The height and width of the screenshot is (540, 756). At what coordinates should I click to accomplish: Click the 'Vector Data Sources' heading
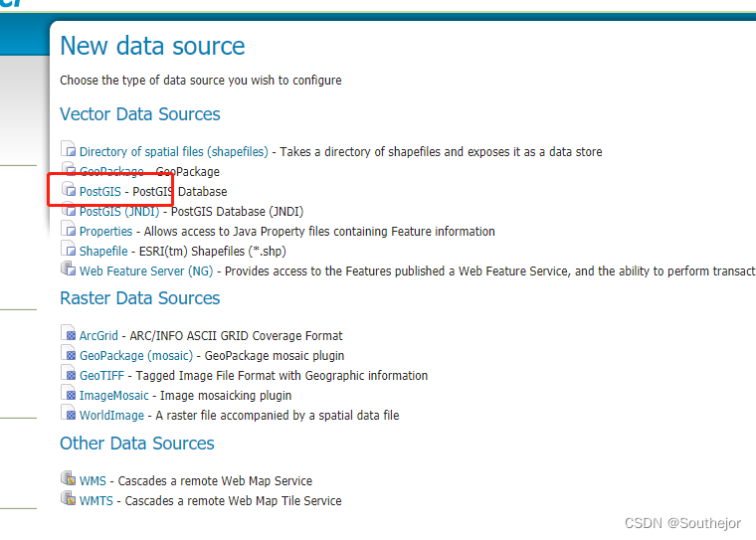[x=140, y=114]
